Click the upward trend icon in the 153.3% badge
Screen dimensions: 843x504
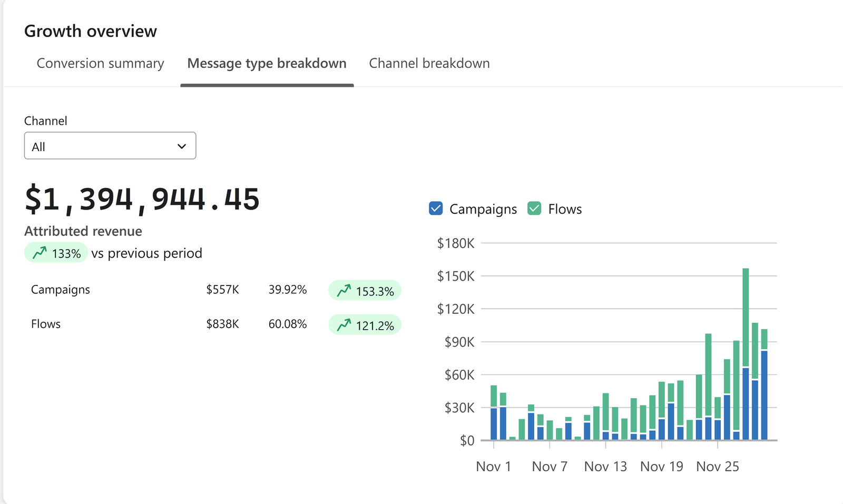point(344,291)
